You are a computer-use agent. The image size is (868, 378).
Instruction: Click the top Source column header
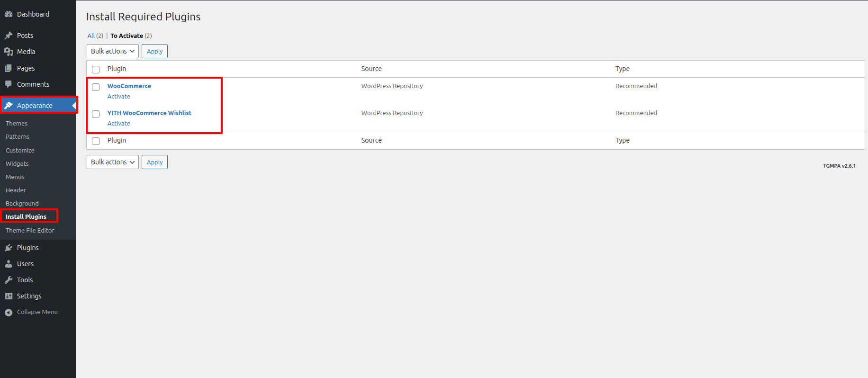click(x=371, y=69)
